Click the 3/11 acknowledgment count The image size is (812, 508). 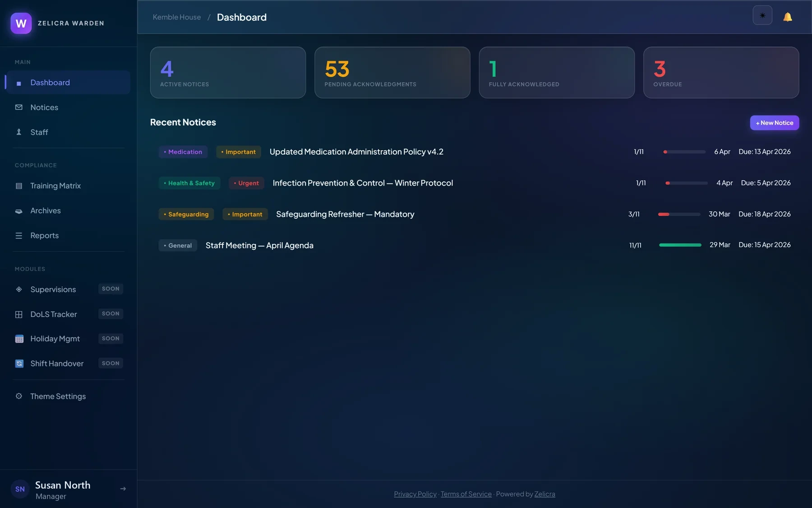(x=634, y=214)
